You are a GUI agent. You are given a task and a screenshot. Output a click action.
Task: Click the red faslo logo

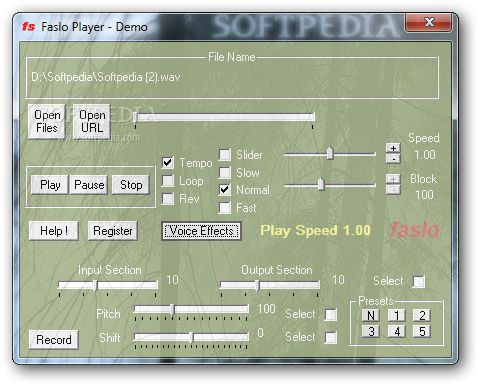(415, 230)
